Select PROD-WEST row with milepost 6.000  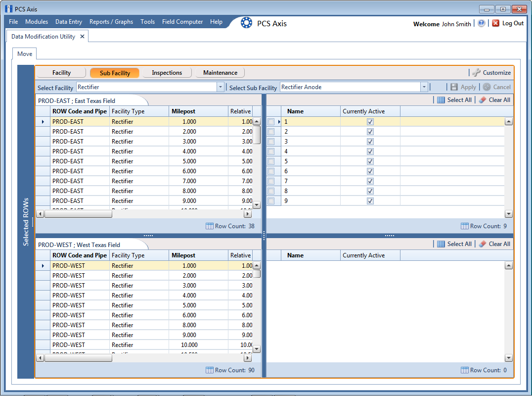[x=144, y=315]
